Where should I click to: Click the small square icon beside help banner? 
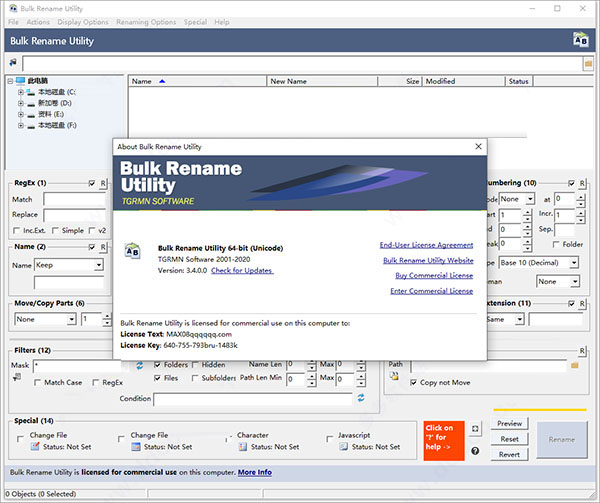click(475, 429)
